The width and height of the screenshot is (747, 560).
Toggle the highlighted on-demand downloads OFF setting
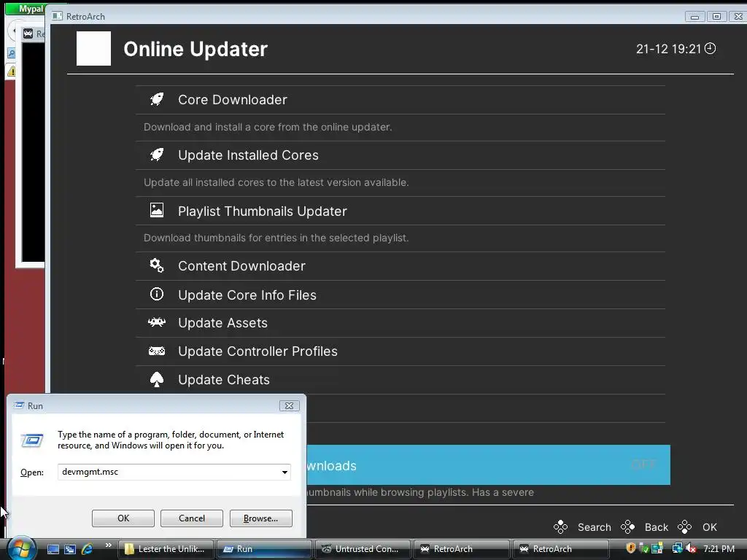click(489, 464)
